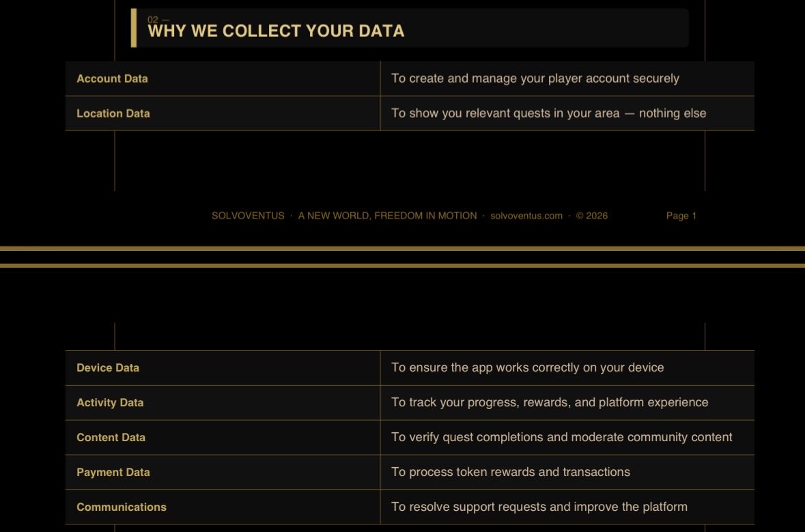Open the solvoventus.com footer link
Image resolution: width=805 pixels, height=532 pixels.
pyautogui.click(x=526, y=216)
